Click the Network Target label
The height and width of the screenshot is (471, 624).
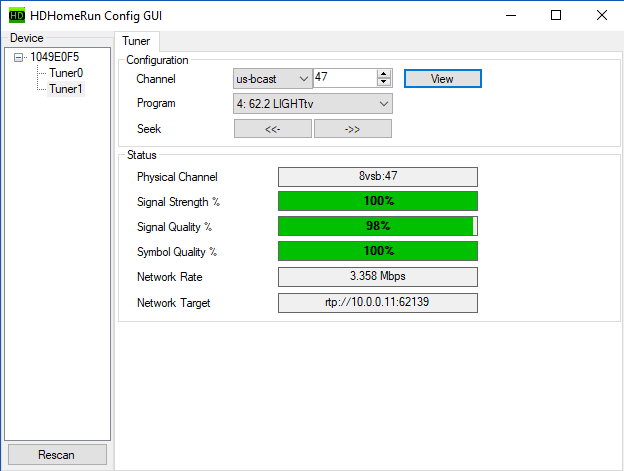coord(174,303)
